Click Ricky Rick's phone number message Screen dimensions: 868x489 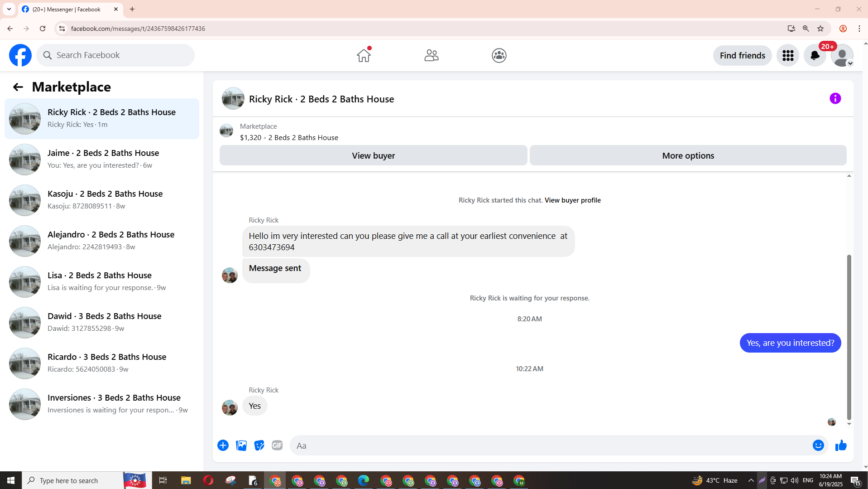coord(408,242)
